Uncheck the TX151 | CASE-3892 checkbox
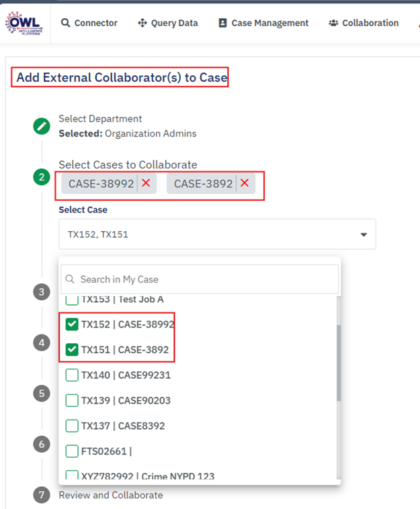 (72, 350)
